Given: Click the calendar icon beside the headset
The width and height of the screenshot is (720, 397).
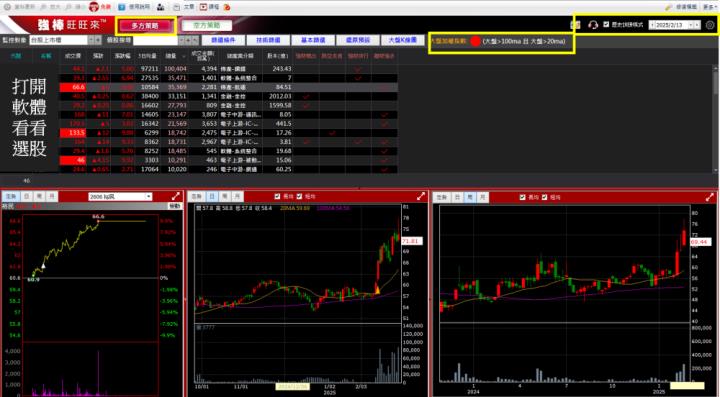Looking at the screenshot, I should [575, 25].
